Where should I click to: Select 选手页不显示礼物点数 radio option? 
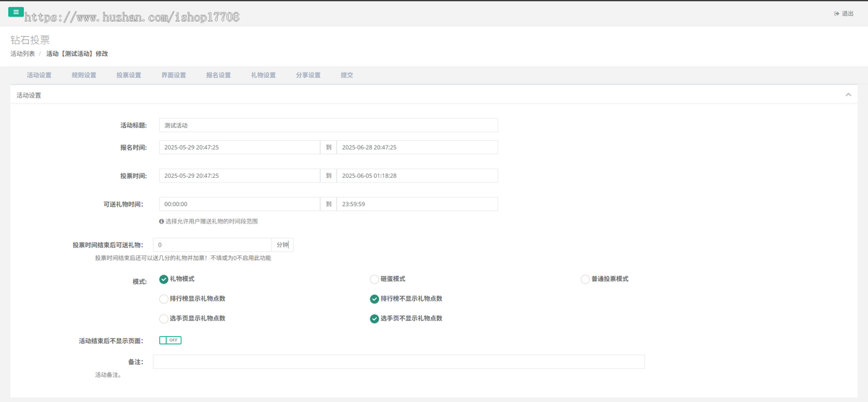pyautogui.click(x=374, y=318)
